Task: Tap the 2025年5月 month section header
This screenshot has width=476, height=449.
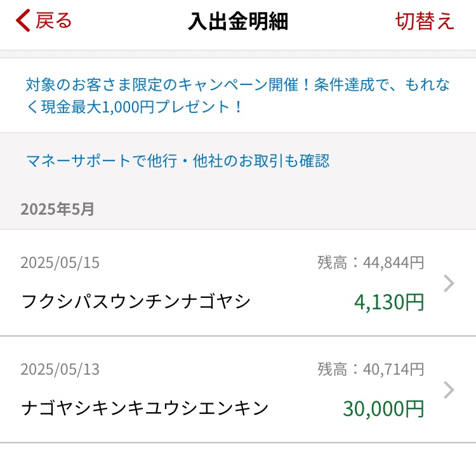Action: [57, 209]
